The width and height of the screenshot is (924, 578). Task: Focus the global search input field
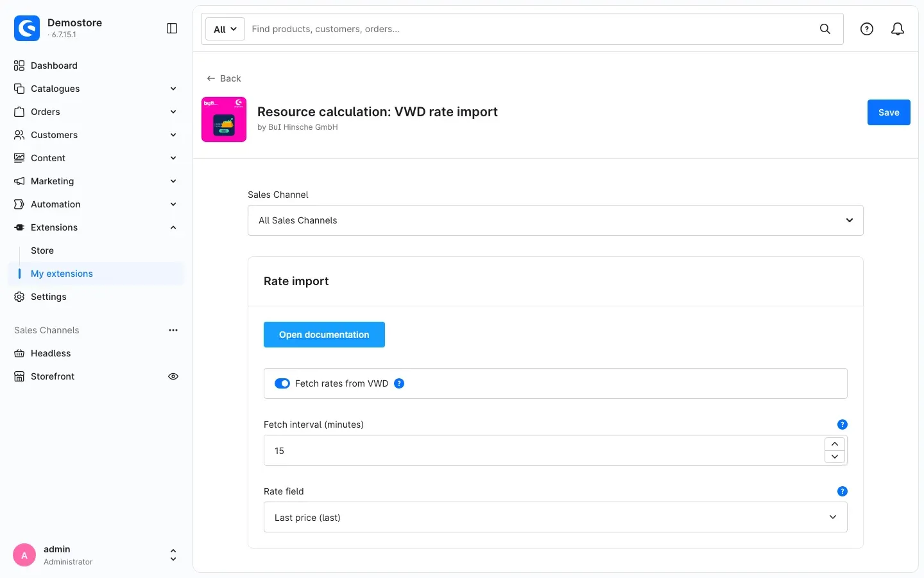(x=531, y=29)
